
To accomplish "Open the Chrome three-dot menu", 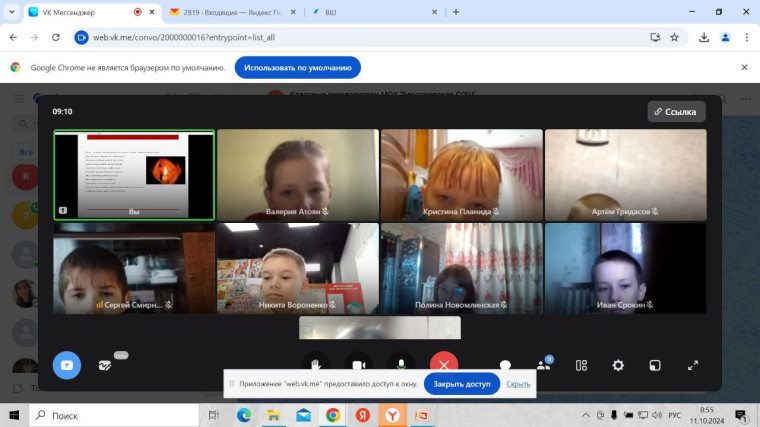I will coord(746,37).
